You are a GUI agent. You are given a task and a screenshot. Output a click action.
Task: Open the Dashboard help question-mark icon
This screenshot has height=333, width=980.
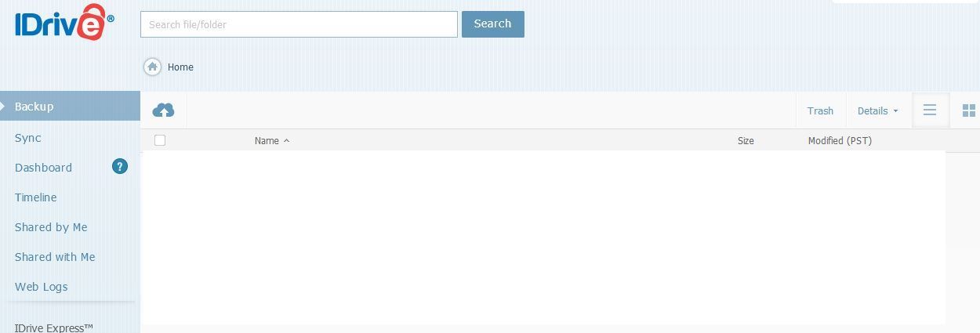pyautogui.click(x=120, y=166)
